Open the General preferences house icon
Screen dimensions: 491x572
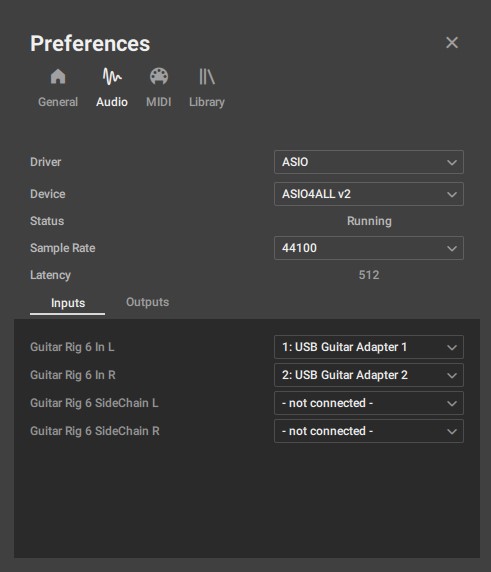pyautogui.click(x=58, y=77)
